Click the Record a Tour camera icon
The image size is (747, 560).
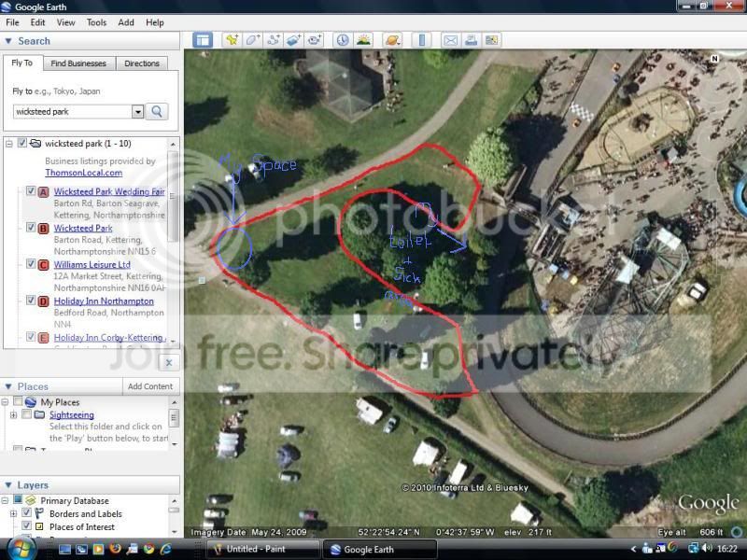[x=315, y=40]
